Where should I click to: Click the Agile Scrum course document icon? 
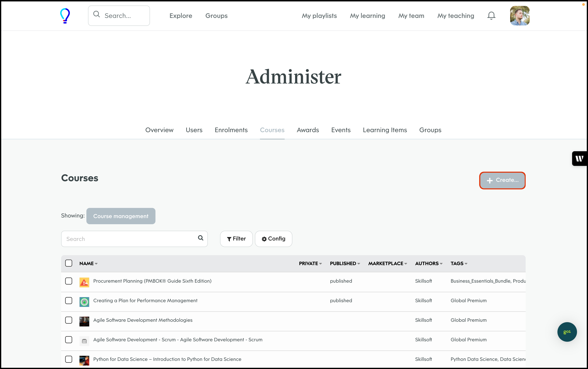pyautogui.click(x=84, y=341)
